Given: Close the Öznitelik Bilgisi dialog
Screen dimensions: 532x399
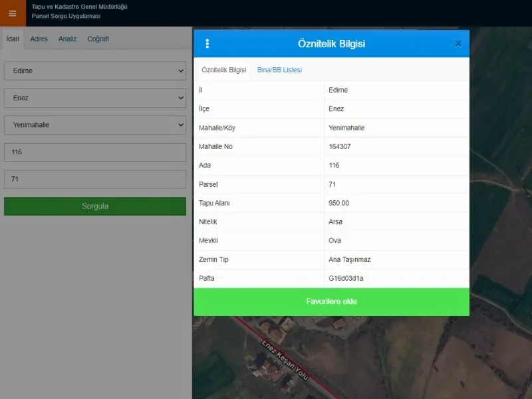Looking at the screenshot, I should click(x=458, y=43).
